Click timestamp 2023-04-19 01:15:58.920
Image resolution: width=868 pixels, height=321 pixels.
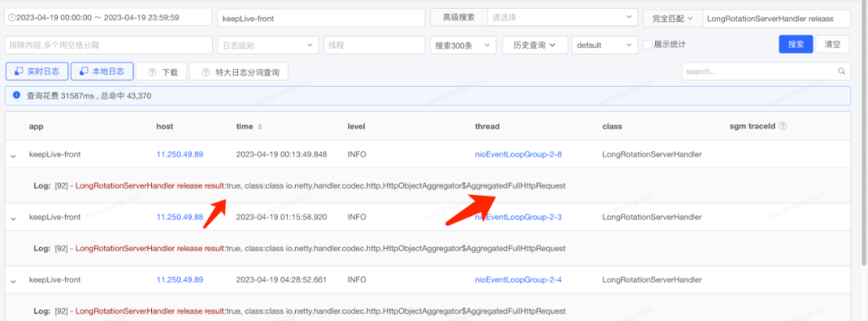pyautogui.click(x=281, y=217)
